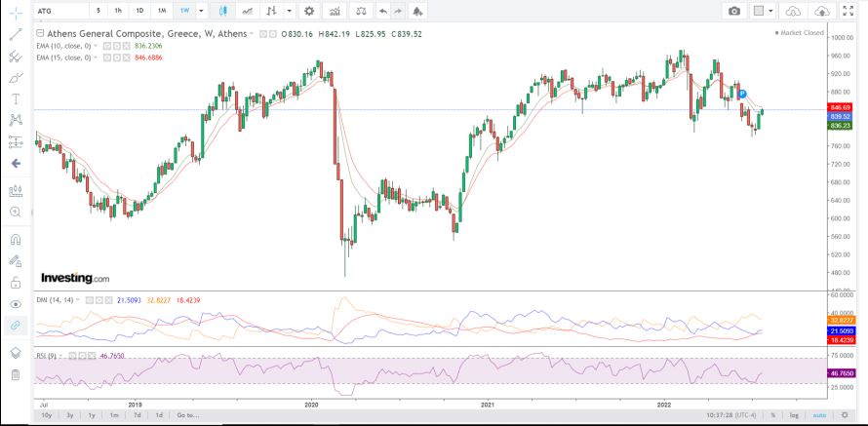The image size is (868, 426).
Task: Expand the time interval dropdown arrow
Action: click(x=201, y=11)
